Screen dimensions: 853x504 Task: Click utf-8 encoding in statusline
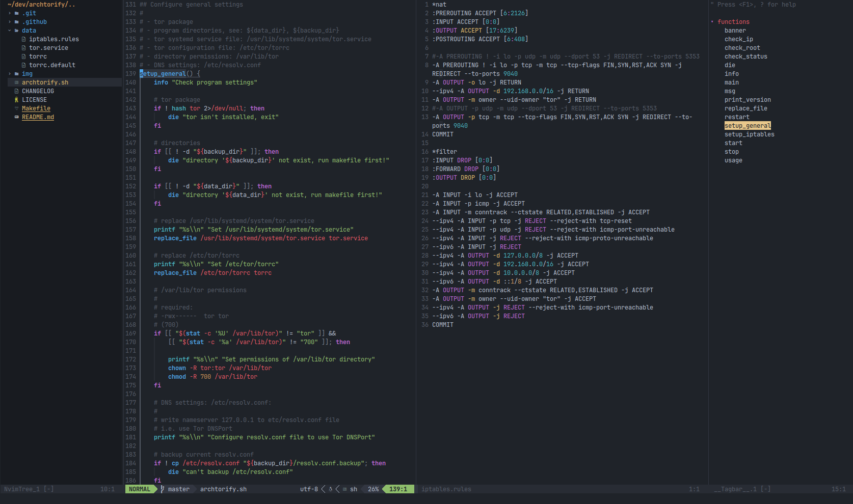click(x=309, y=489)
